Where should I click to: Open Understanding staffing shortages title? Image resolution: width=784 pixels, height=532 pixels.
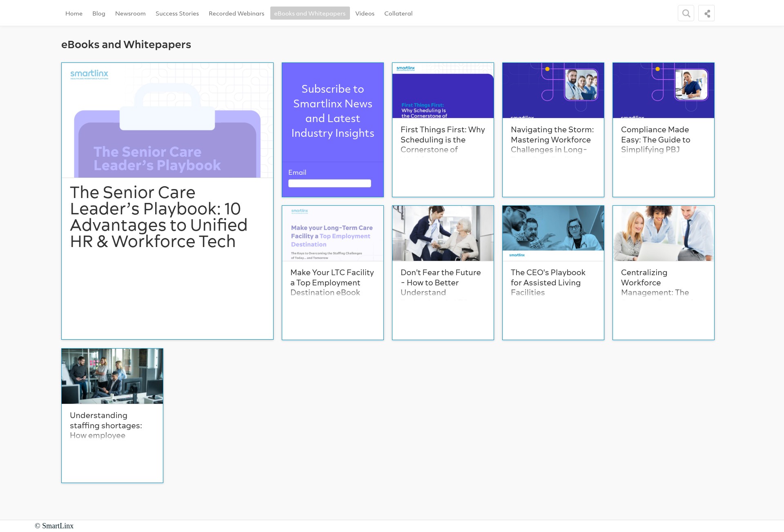(106, 425)
